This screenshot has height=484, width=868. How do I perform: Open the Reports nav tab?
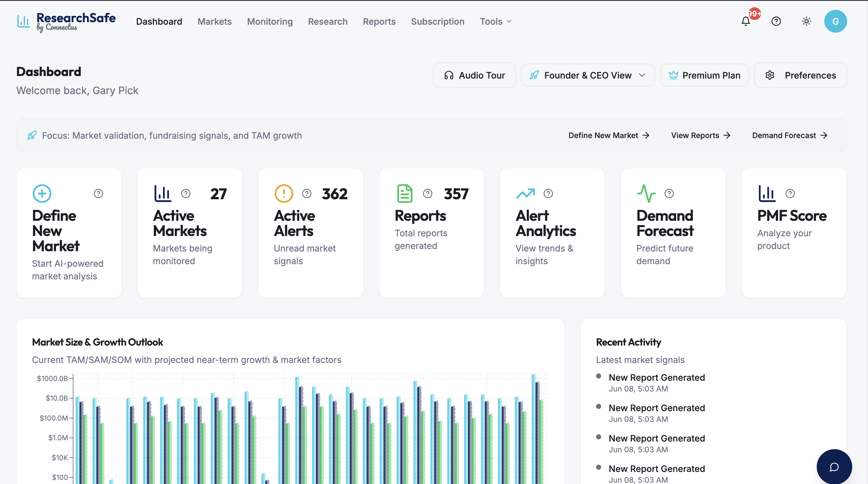(x=379, y=21)
